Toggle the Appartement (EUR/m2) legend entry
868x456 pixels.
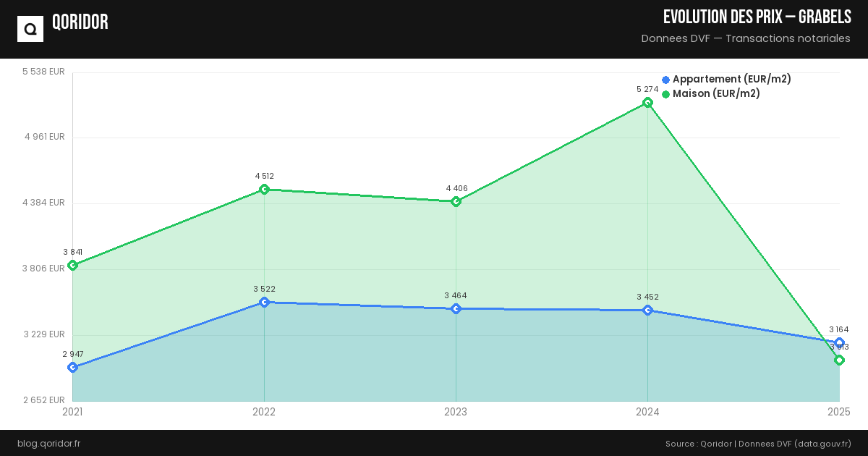click(731, 80)
